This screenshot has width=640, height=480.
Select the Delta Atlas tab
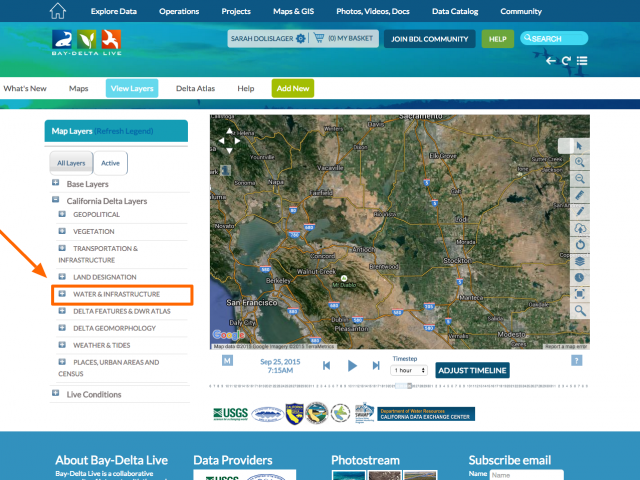pyautogui.click(x=195, y=88)
